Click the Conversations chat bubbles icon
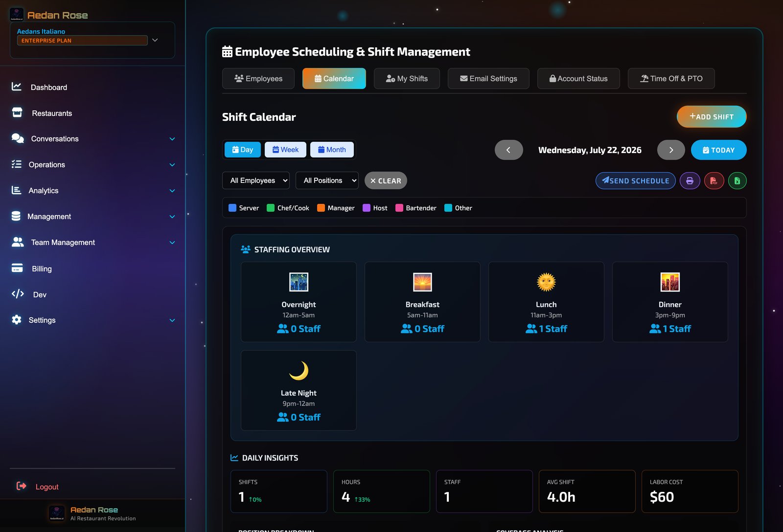Viewport: 783px width, 532px height. (18, 138)
